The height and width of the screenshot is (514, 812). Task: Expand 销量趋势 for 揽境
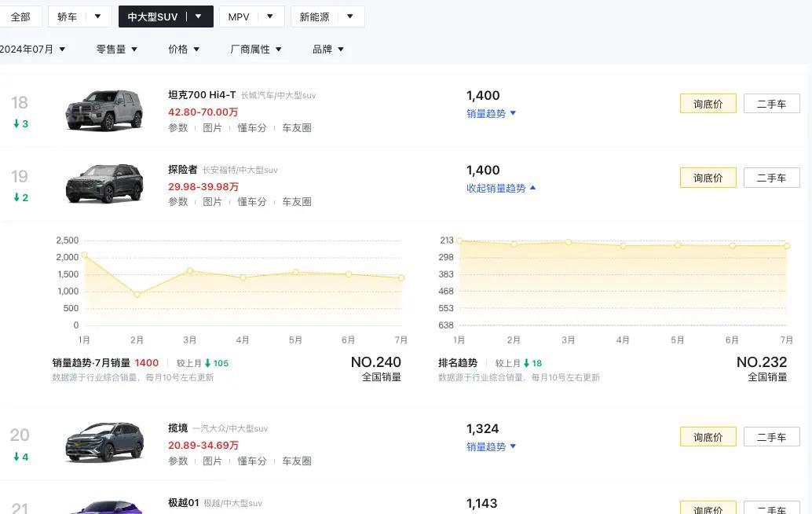[x=491, y=446]
